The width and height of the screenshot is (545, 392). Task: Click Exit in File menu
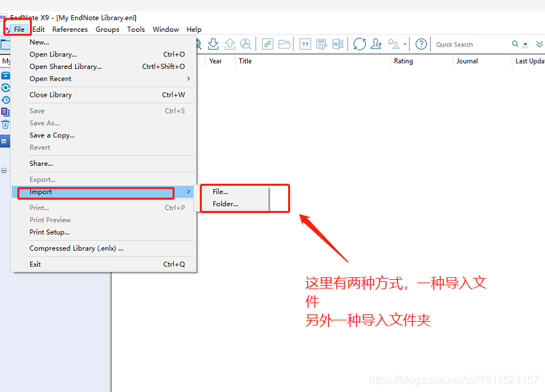coord(104,264)
